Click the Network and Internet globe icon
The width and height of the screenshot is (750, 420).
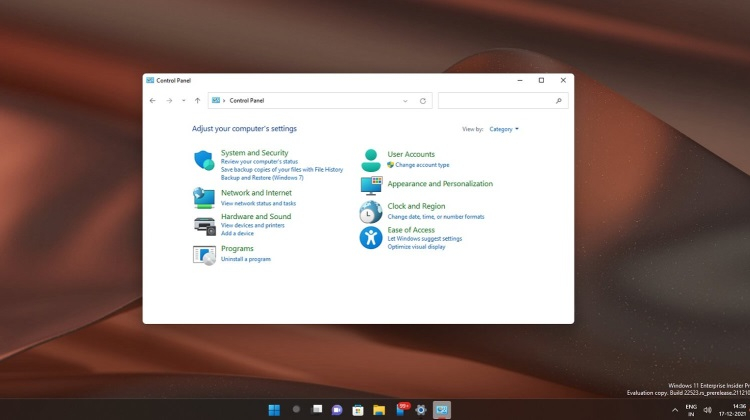[x=204, y=197]
